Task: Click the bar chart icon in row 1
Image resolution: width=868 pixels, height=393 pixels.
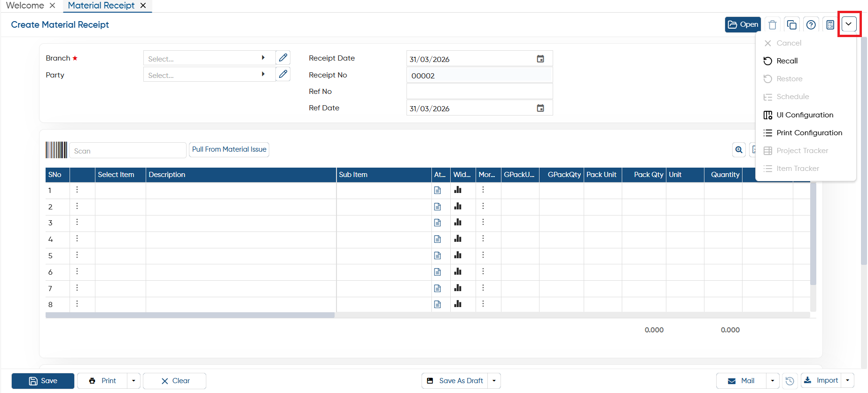Action: pyautogui.click(x=458, y=190)
